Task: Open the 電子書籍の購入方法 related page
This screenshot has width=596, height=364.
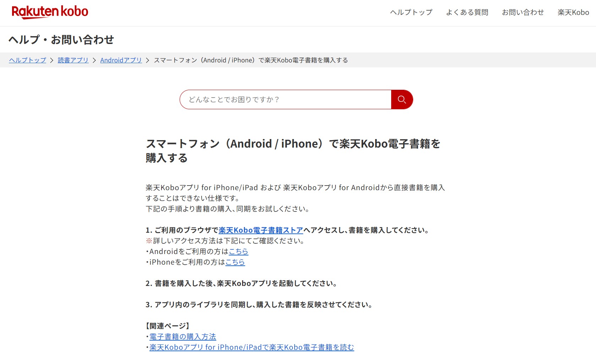Action: pyautogui.click(x=182, y=337)
